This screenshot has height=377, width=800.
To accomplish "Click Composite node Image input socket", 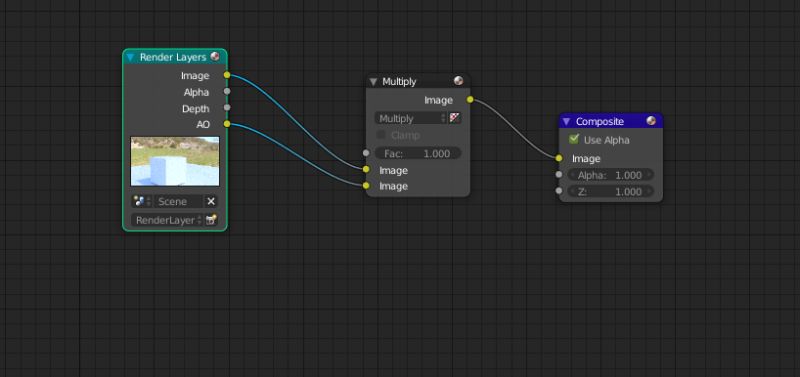I will tap(559, 158).
